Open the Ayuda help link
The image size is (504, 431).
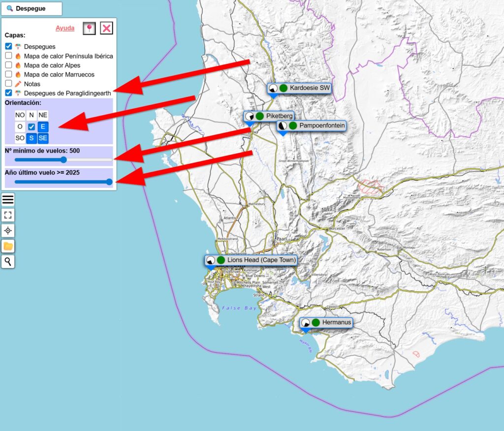click(x=65, y=28)
